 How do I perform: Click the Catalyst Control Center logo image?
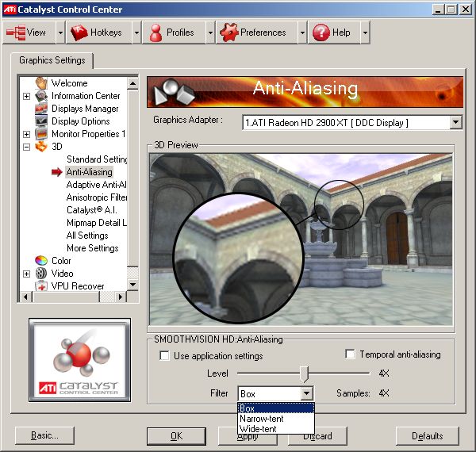[80, 360]
